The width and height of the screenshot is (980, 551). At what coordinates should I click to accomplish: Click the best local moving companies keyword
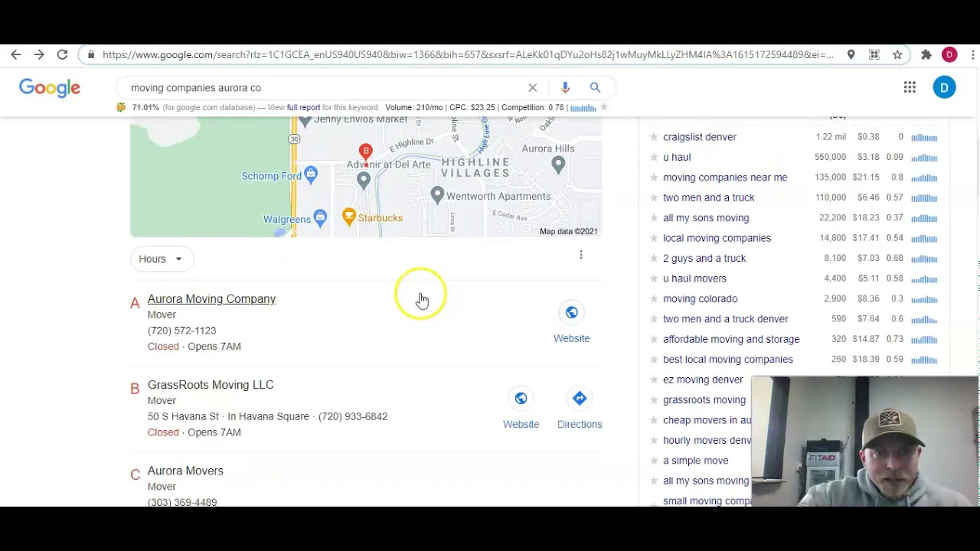tap(728, 360)
